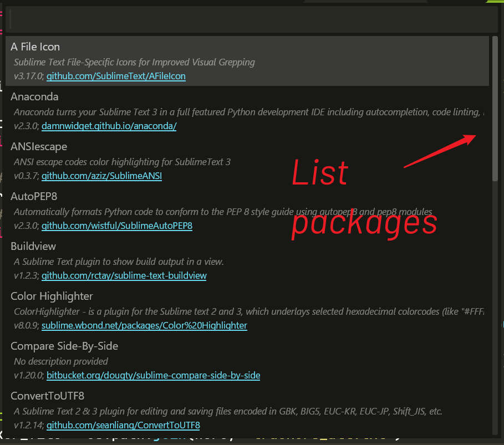Click the package list vertical scrollbar thumb

(495, 108)
